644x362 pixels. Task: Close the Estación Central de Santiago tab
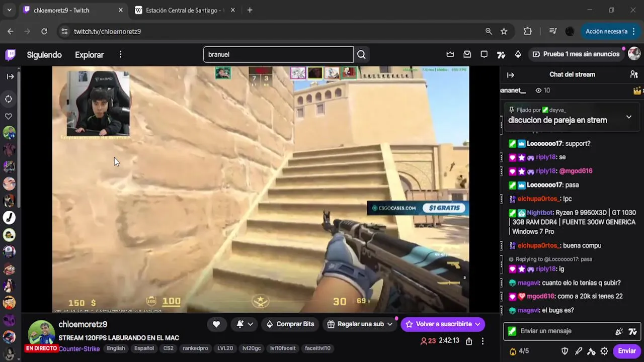click(x=232, y=10)
